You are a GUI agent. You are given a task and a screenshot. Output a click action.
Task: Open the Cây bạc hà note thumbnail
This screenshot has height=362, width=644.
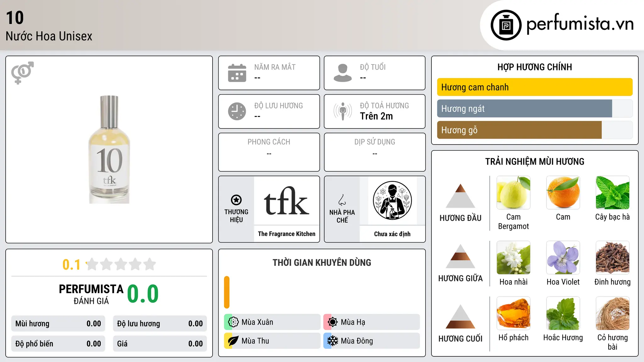coord(612,192)
